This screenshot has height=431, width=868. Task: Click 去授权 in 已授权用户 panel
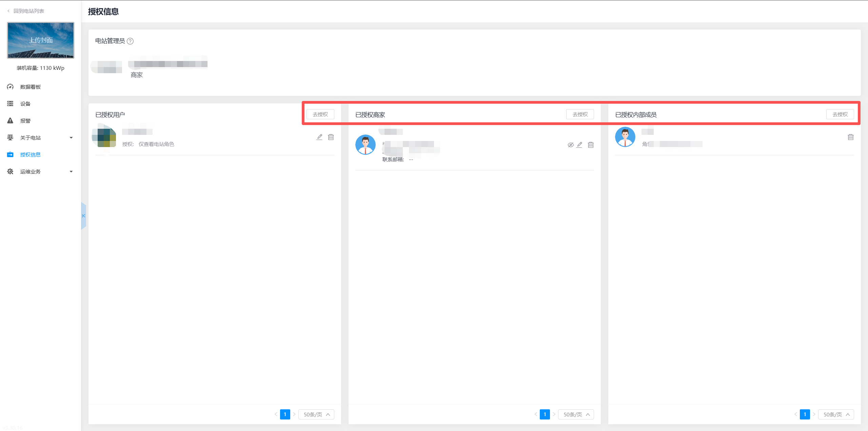point(320,114)
